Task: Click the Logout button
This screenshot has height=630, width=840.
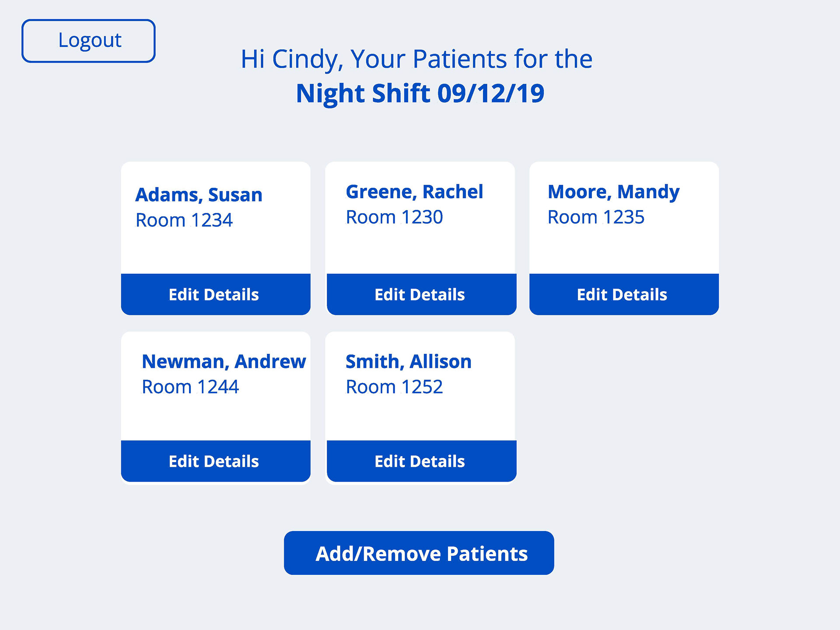Action: [x=88, y=41]
